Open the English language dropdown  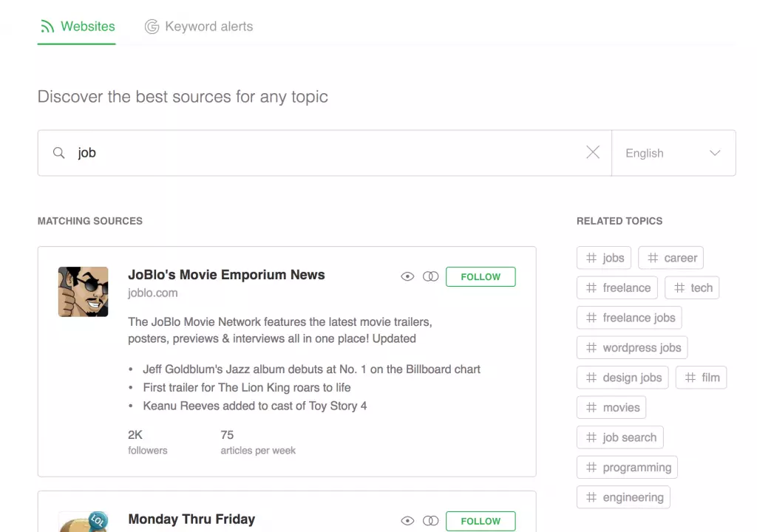coord(673,153)
